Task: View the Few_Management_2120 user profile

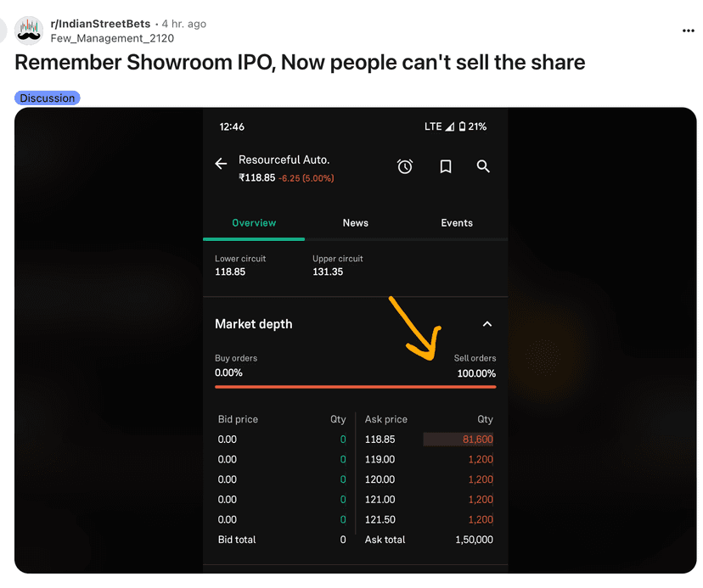Action: pyautogui.click(x=112, y=38)
